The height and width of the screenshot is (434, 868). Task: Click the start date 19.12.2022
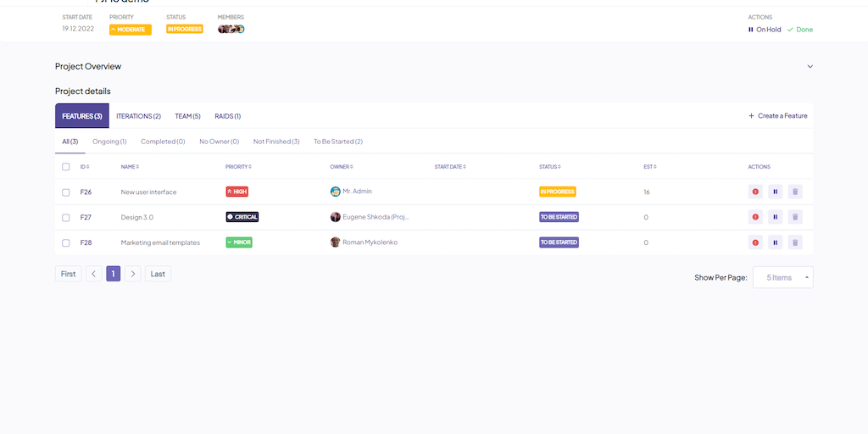pos(78,29)
